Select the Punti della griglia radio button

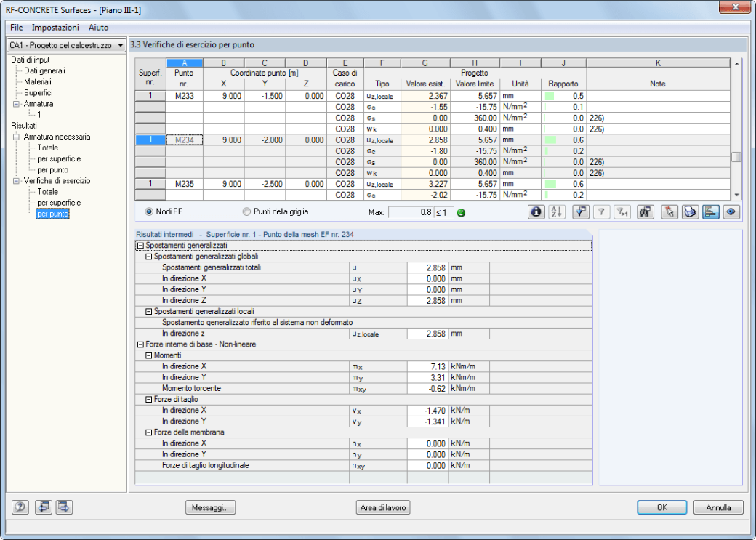pyautogui.click(x=247, y=211)
